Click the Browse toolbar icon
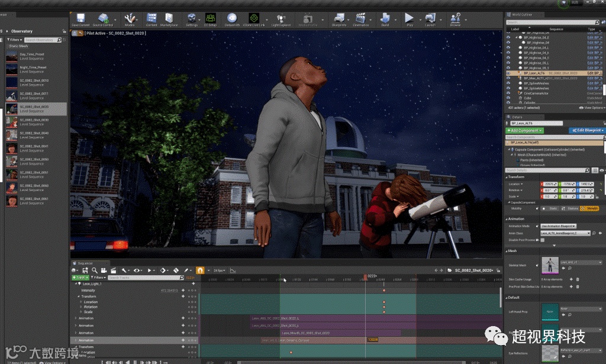Screen dimensions: 606x364 (x=455, y=18)
